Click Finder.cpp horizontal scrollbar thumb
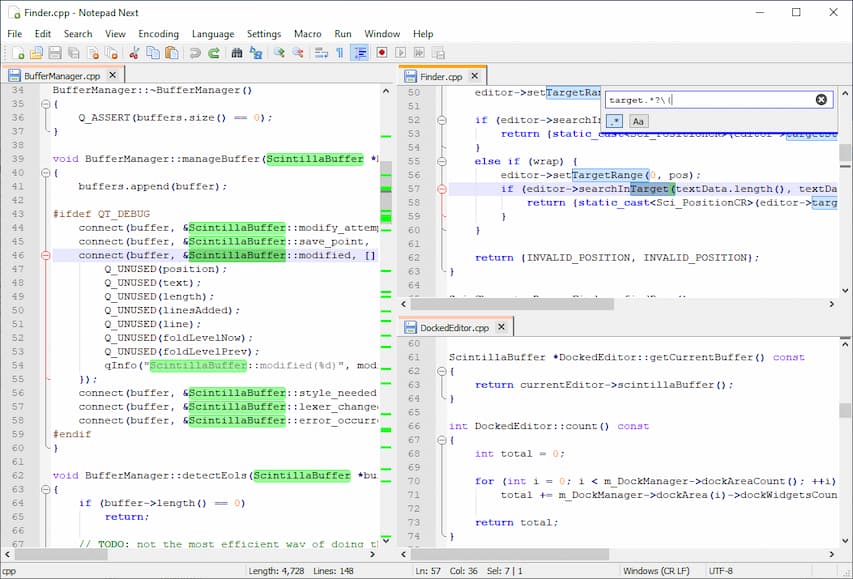 tap(512, 304)
